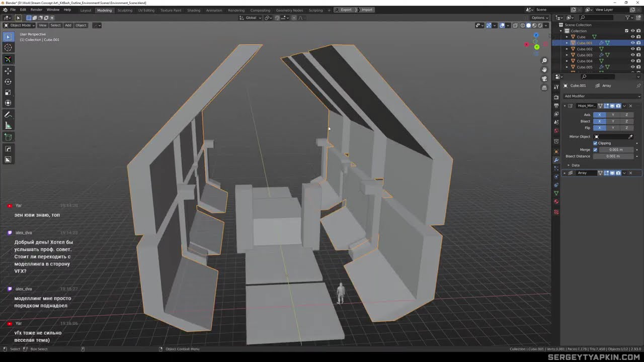Enable wireframe viewport shading mode
The height and width of the screenshot is (362, 644).
click(x=522, y=25)
